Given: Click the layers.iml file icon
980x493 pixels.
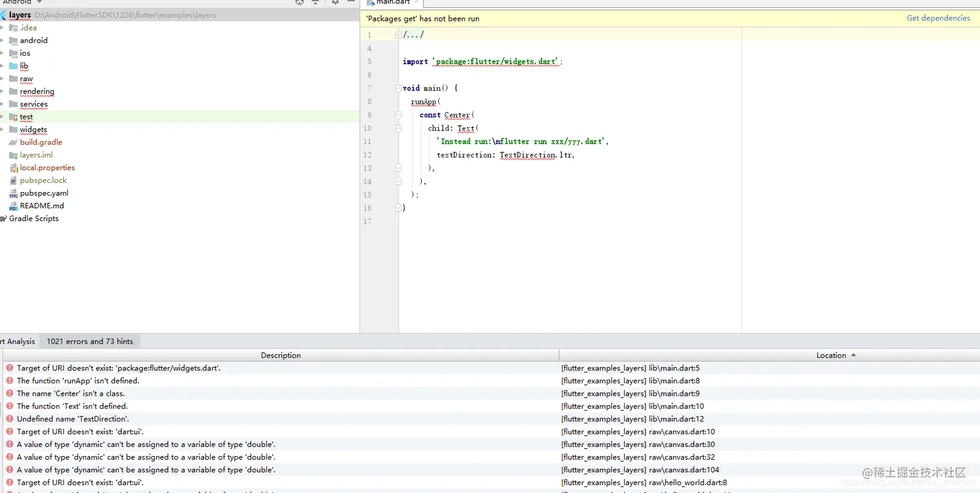Looking at the screenshot, I should 14,155.
